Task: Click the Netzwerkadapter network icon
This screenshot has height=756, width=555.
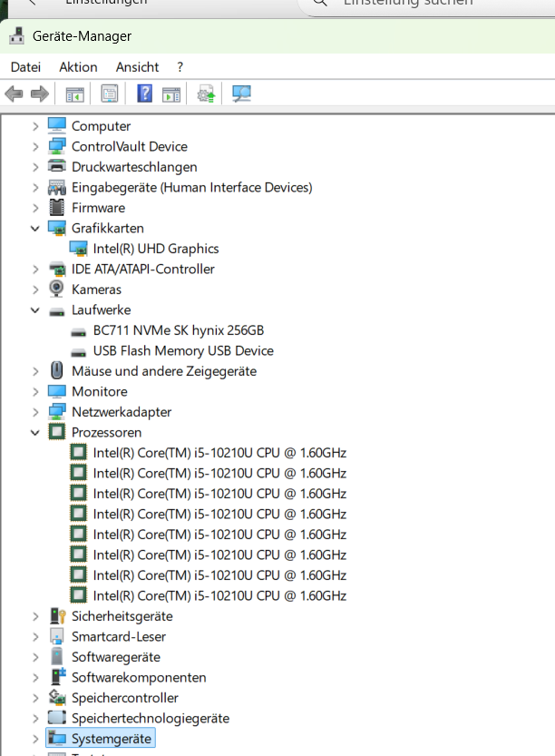Action: [x=57, y=412]
